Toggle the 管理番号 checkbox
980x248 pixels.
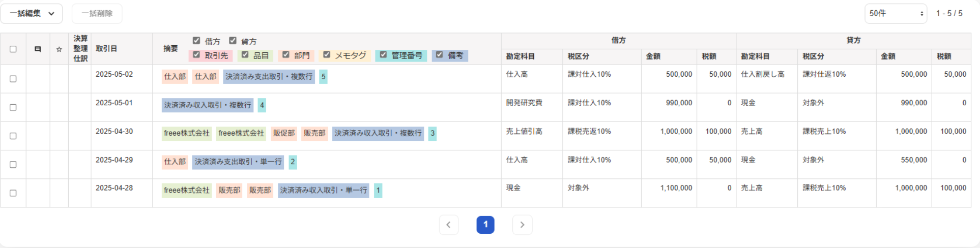(x=383, y=55)
